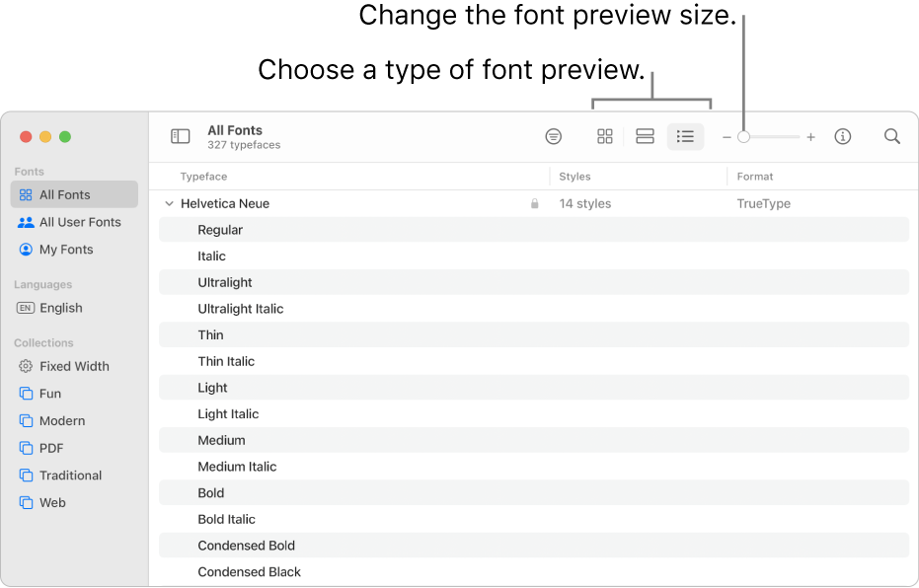Open the font info panel
Image resolution: width=919 pixels, height=588 pixels.
pos(842,136)
